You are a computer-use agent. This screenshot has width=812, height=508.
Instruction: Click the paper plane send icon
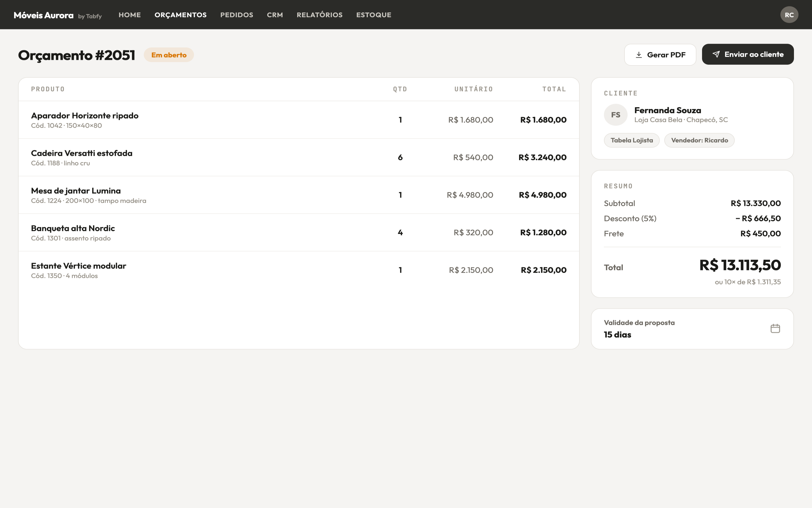[x=716, y=54]
